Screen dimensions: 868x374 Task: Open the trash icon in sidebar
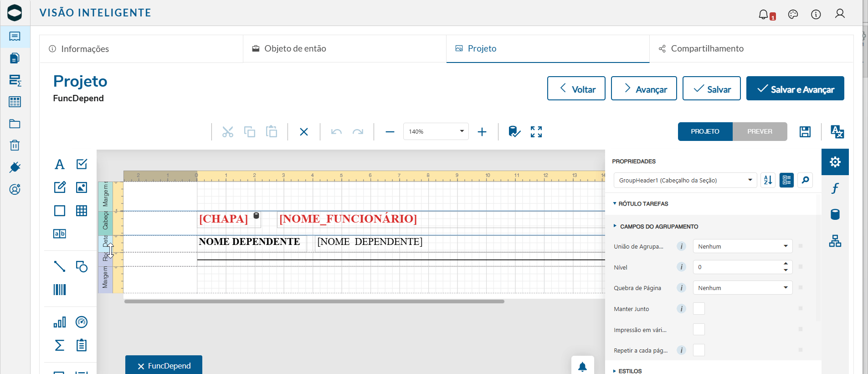(x=15, y=145)
